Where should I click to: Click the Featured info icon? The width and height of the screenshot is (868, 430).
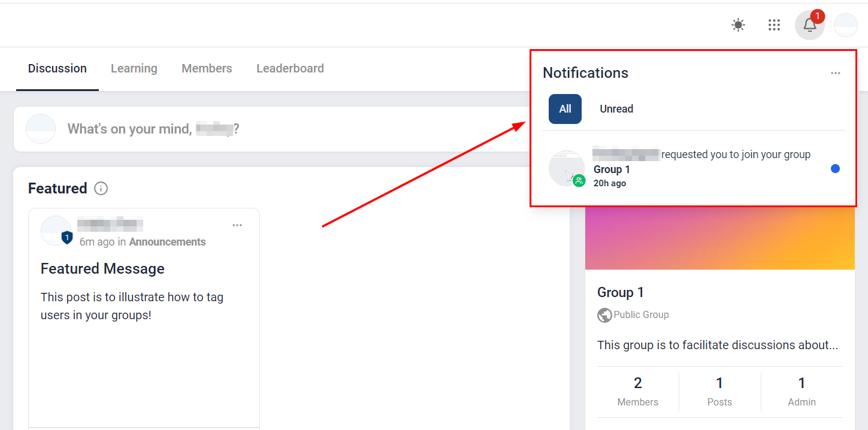(x=101, y=189)
